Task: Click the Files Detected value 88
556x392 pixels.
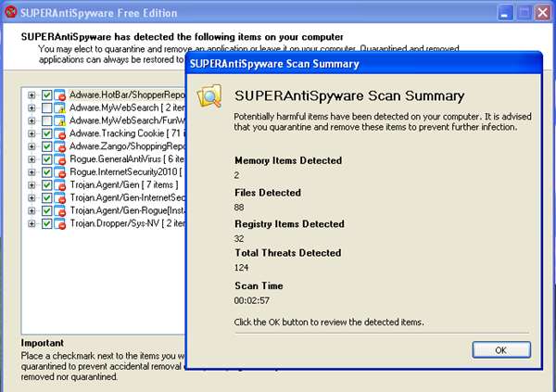Action: (239, 208)
